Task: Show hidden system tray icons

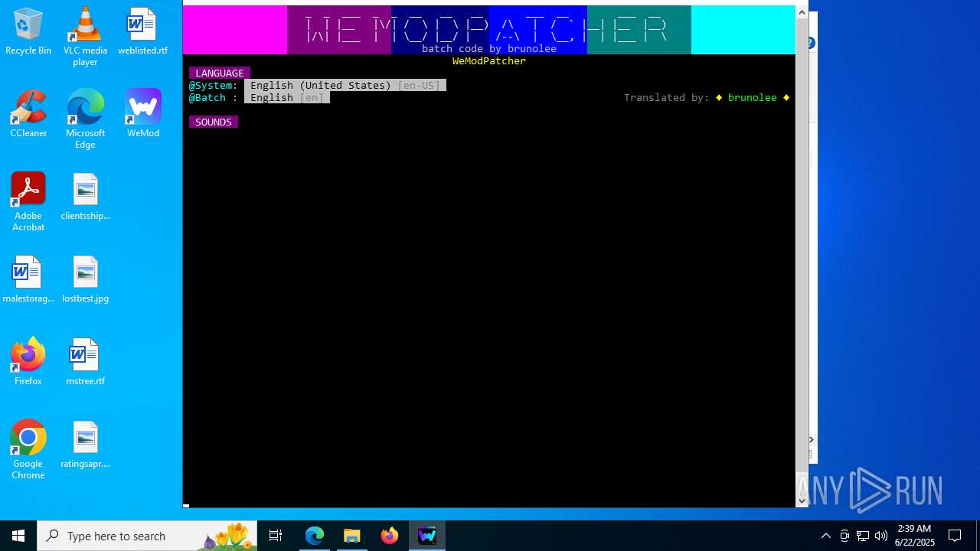Action: [825, 536]
